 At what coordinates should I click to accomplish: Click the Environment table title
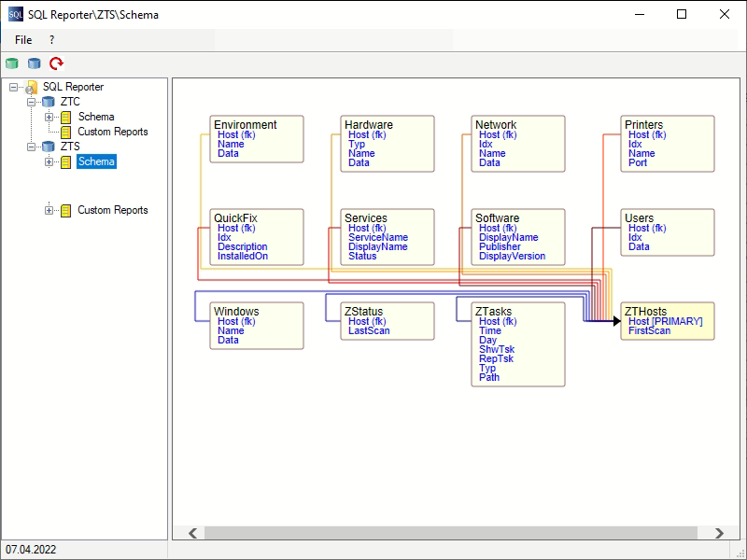[x=245, y=125]
